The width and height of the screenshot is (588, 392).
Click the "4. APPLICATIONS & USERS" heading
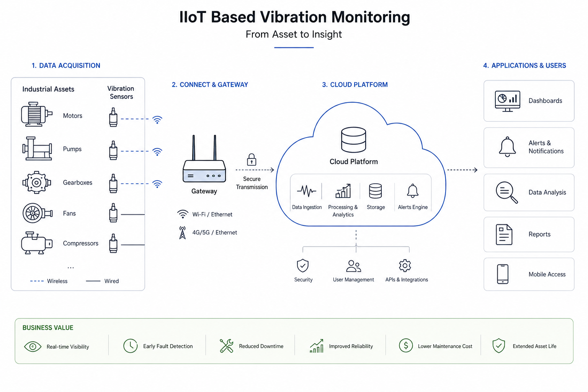tap(524, 65)
